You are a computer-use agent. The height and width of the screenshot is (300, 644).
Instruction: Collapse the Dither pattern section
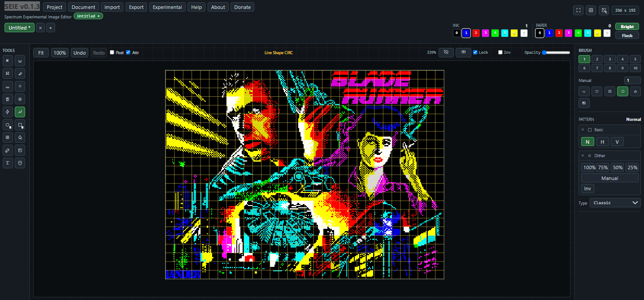(x=583, y=156)
